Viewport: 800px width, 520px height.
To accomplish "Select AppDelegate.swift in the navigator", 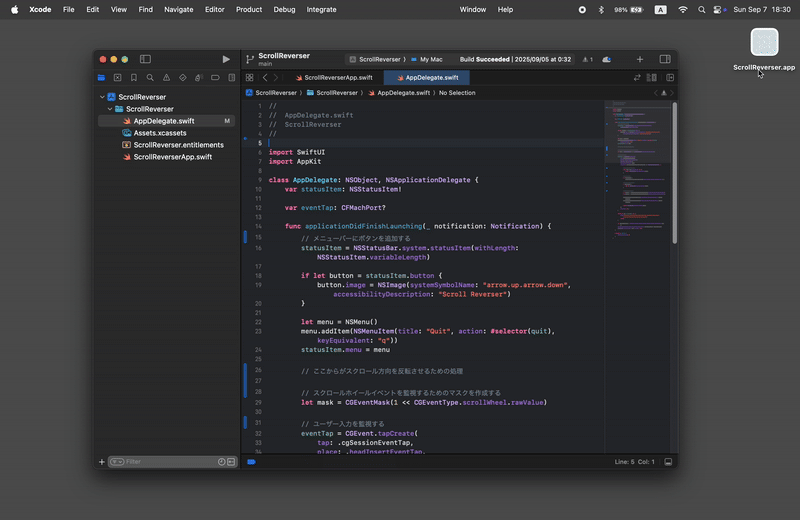I will (166, 121).
